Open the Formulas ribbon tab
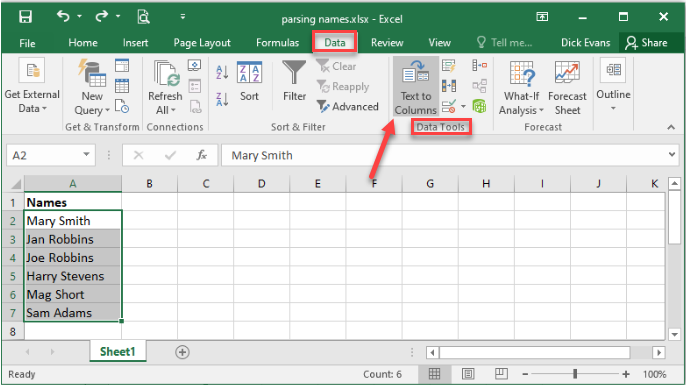686x385 pixels. tap(277, 43)
